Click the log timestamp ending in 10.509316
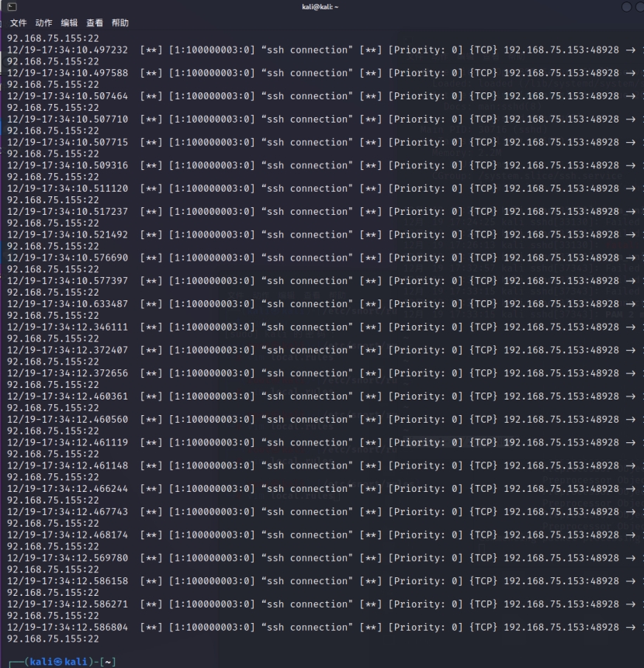The image size is (644, 668). click(68, 165)
